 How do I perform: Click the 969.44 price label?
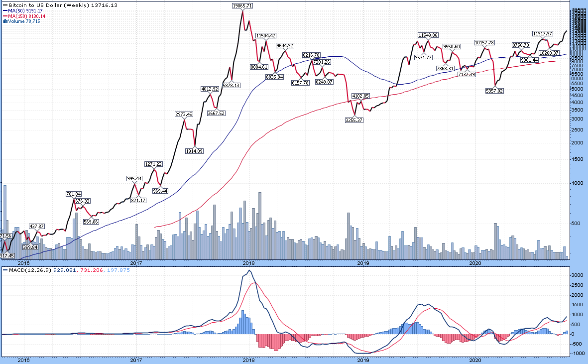tap(160, 191)
